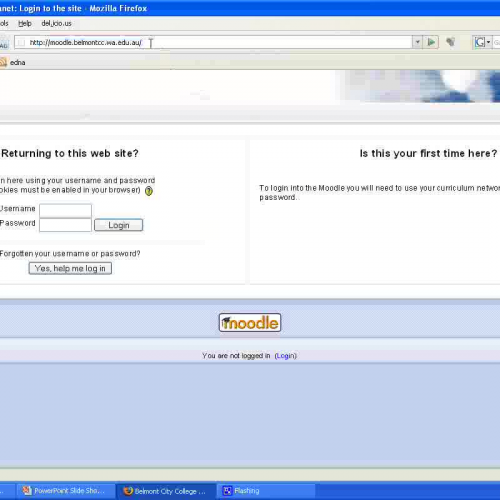Click the Moodle logo
The width and height of the screenshot is (500, 500).
tap(250, 322)
